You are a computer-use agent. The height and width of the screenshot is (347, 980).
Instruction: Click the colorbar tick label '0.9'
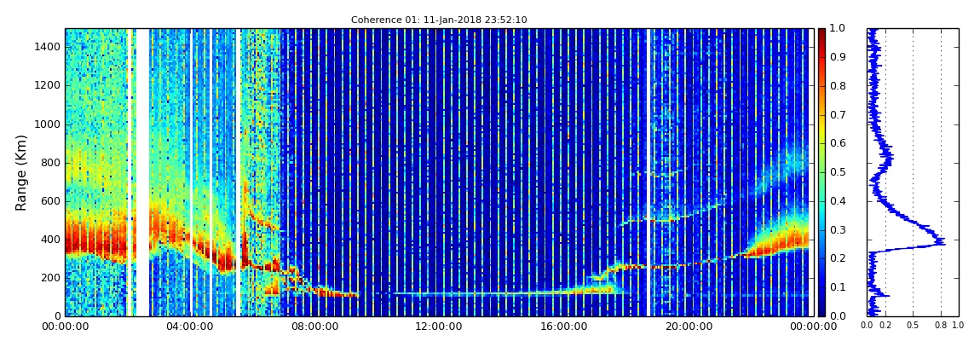point(836,57)
